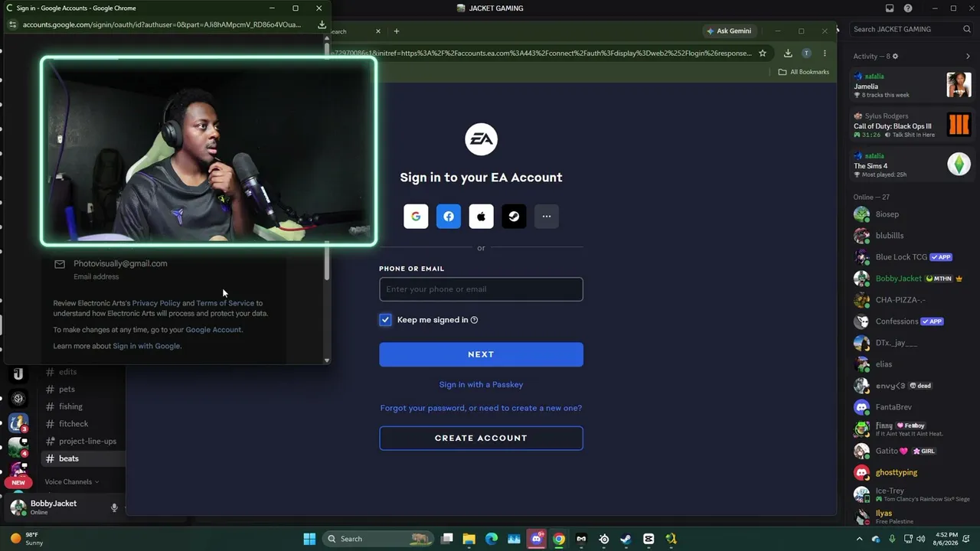Viewport: 980px width, 551px height.
Task: Open the Windows Start menu
Action: (x=309, y=539)
